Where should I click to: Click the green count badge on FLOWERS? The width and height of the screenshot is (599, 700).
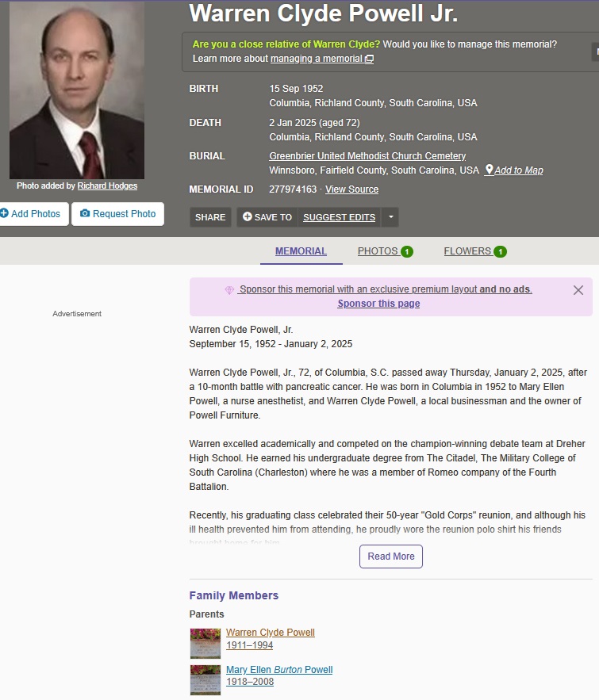click(501, 252)
